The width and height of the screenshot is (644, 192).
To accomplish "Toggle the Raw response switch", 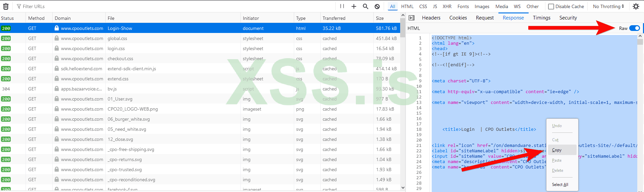I will tap(635, 28).
